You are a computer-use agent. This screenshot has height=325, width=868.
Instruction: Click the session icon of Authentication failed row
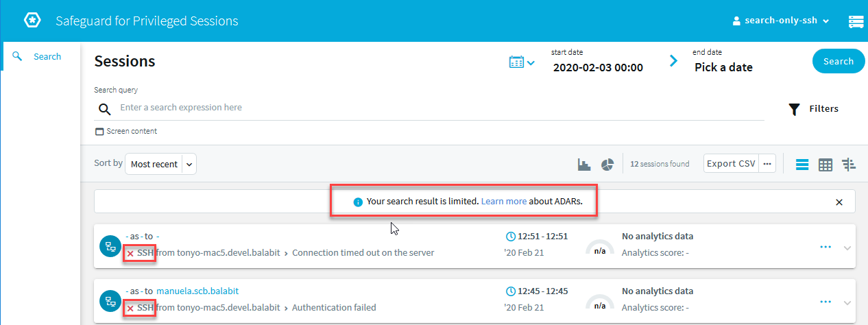coord(110,301)
